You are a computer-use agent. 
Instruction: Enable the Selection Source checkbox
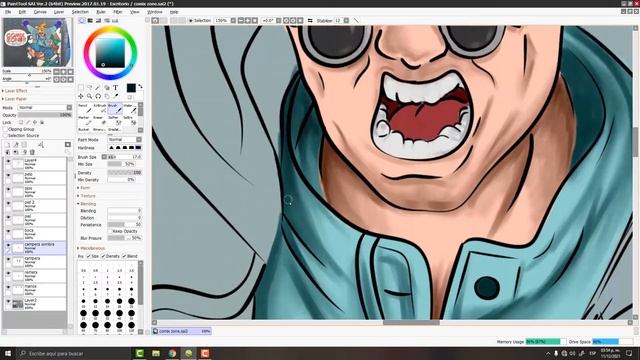[6, 136]
